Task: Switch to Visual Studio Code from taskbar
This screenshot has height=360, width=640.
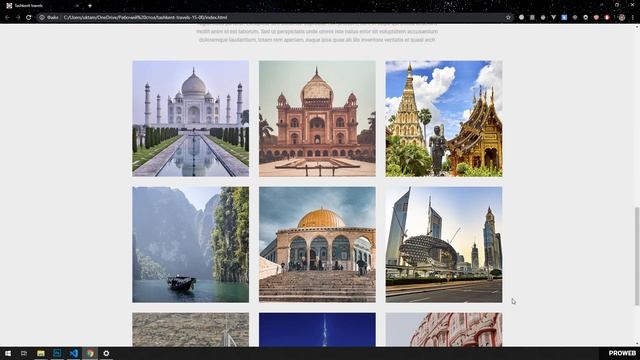Action: (73, 353)
